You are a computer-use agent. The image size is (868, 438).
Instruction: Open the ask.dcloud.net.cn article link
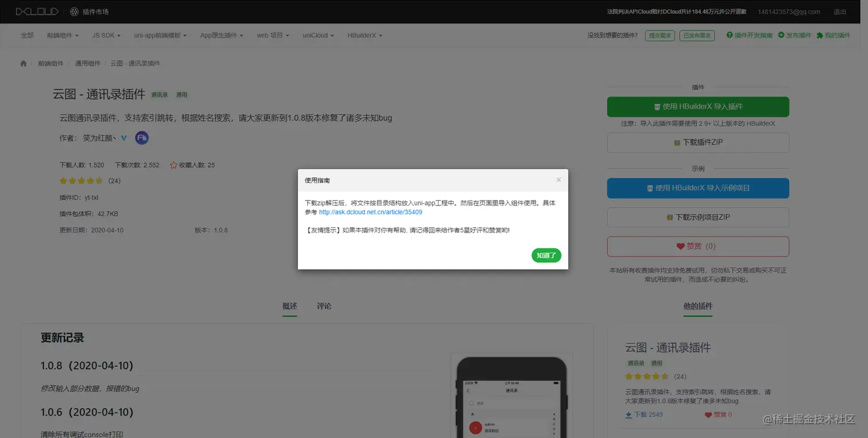370,212
